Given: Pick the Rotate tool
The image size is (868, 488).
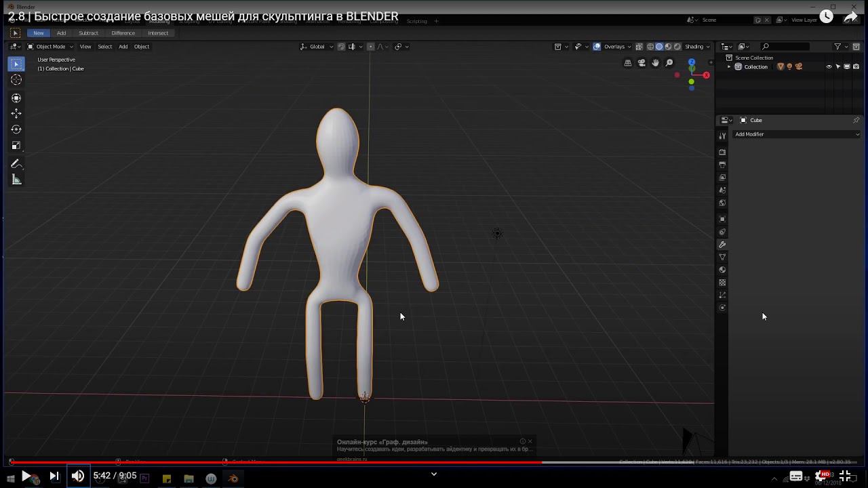Looking at the screenshot, I should click(16, 129).
